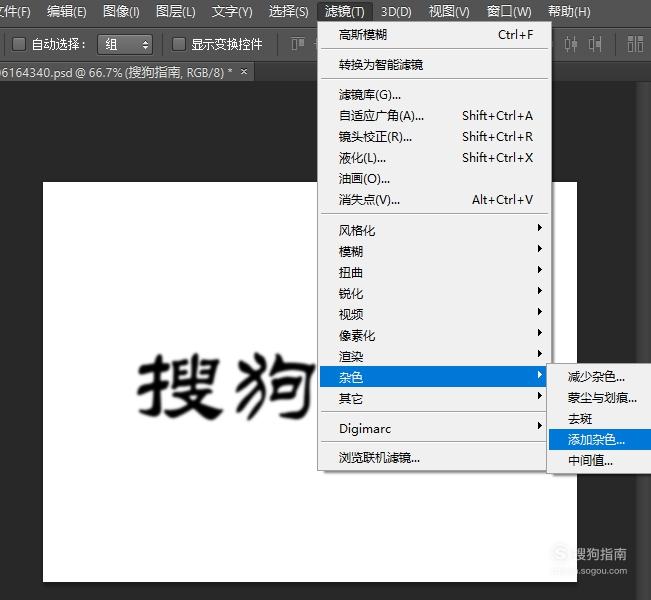Enable the 自动选择 checkbox
Viewport: 651px width, 600px height.
pyautogui.click(x=19, y=44)
